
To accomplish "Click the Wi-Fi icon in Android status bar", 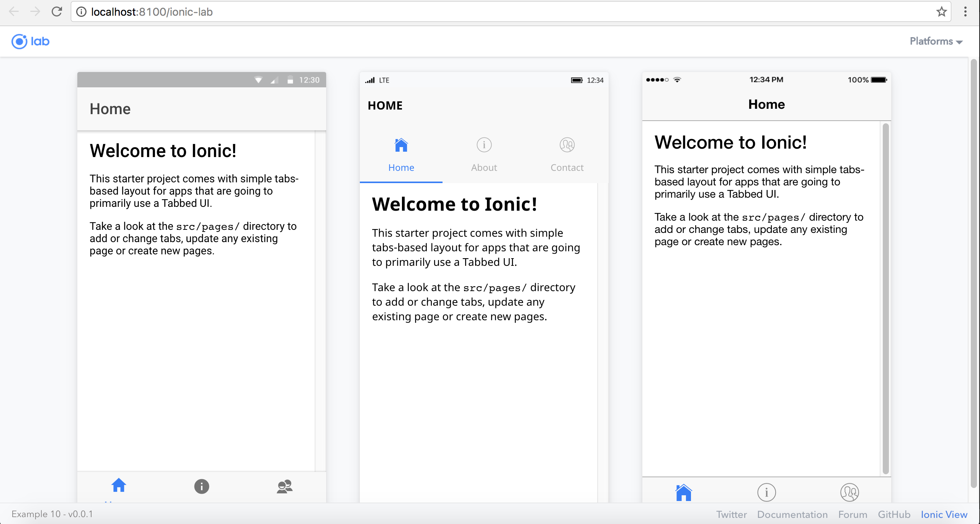I will pos(258,80).
